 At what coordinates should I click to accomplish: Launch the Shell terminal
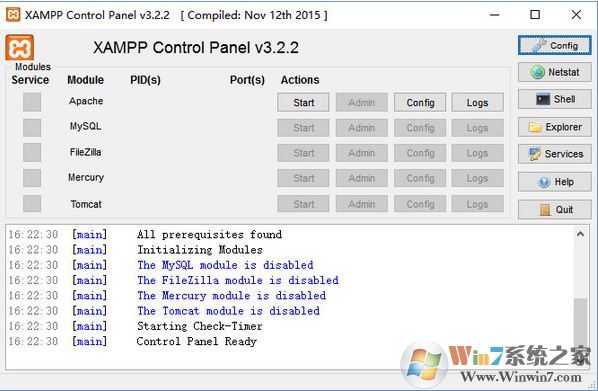tap(555, 99)
